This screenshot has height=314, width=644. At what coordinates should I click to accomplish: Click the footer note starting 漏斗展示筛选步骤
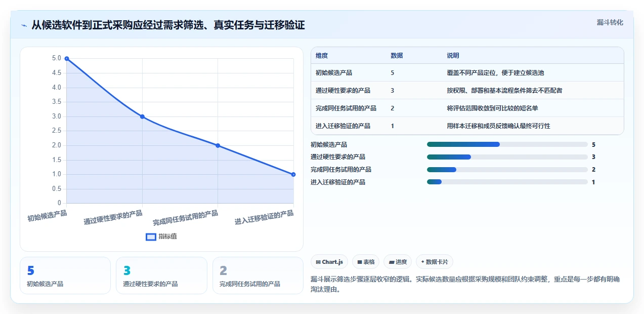tap(465, 285)
